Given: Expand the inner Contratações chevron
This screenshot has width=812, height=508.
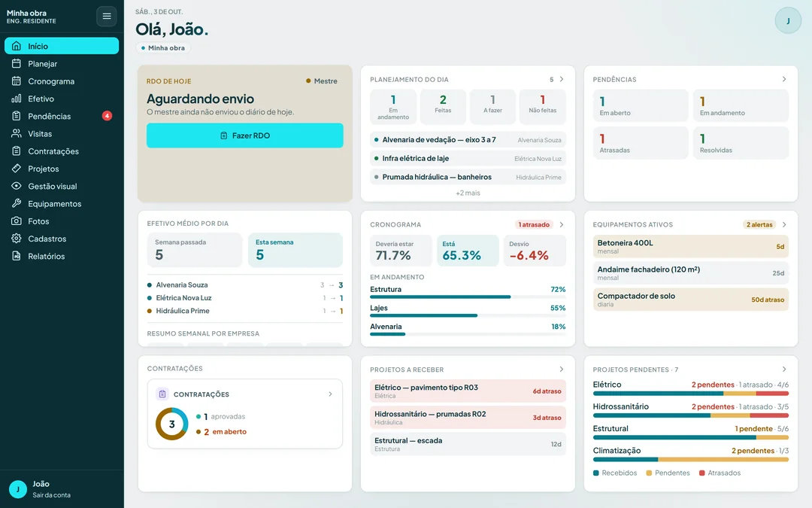Looking at the screenshot, I should click(330, 394).
